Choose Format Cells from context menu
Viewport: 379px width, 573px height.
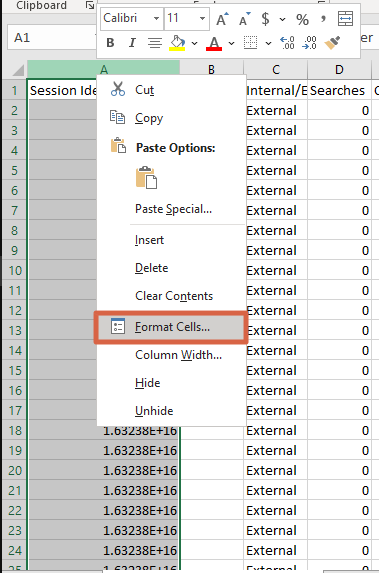coord(171,327)
